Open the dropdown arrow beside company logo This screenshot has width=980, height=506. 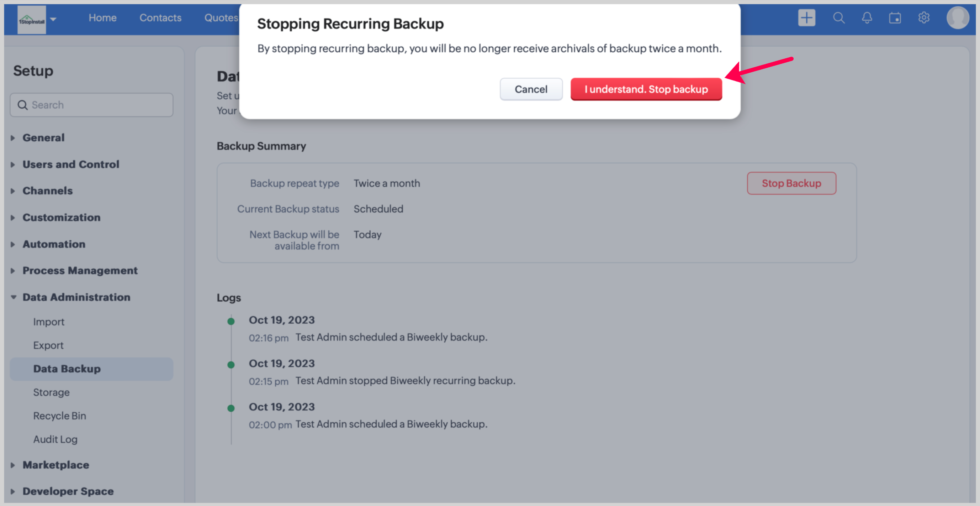pyautogui.click(x=53, y=19)
